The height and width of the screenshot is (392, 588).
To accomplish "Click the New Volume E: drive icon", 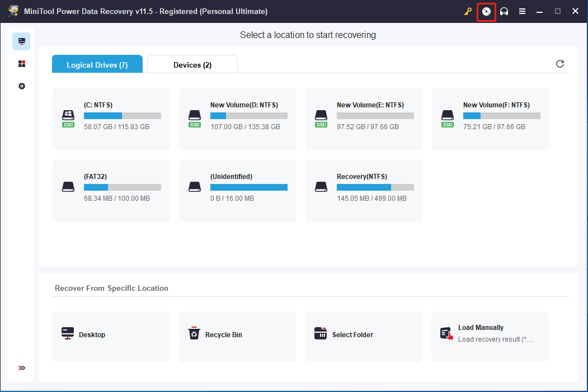I will click(321, 119).
